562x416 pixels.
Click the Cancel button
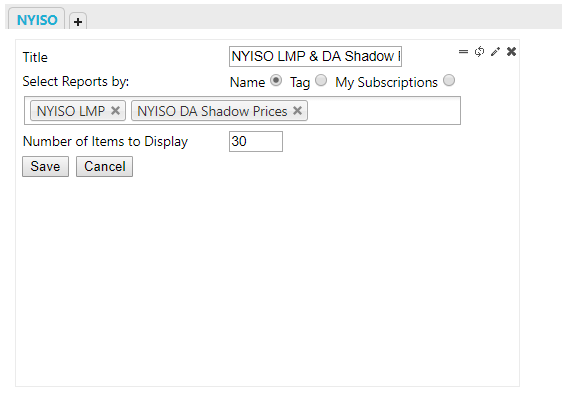[x=104, y=167]
